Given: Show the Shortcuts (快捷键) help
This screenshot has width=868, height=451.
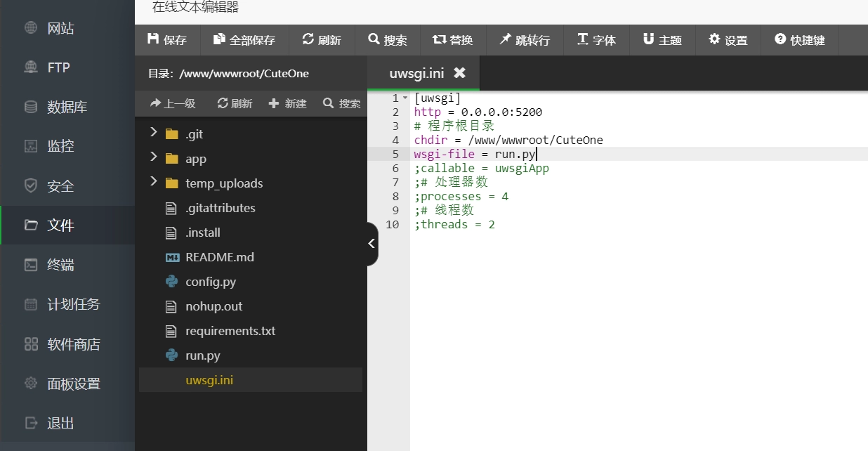Looking at the screenshot, I should click(799, 40).
